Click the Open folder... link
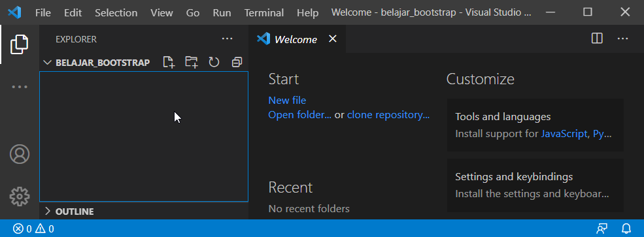Screen dimensions: 644x237 tap(300, 115)
